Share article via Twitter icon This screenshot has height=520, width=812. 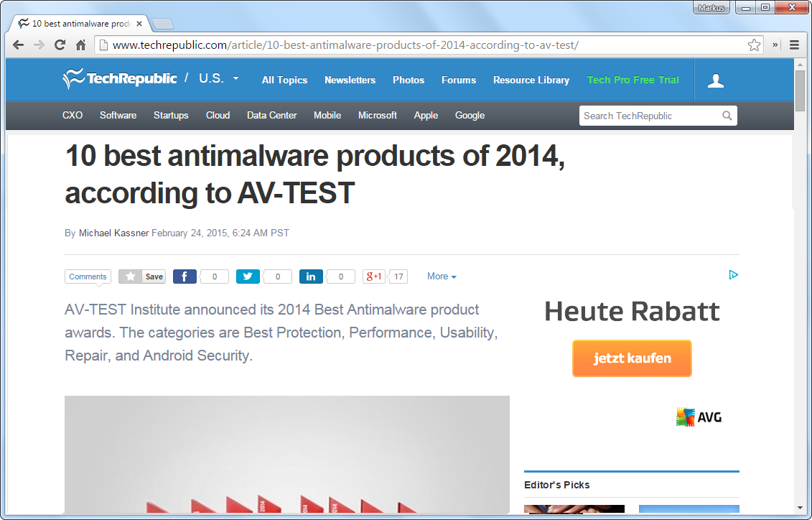click(x=248, y=277)
